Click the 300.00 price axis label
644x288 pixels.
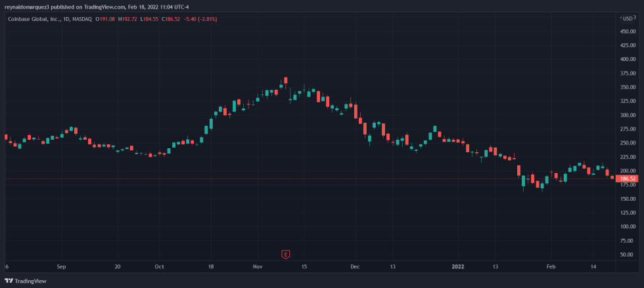pyautogui.click(x=627, y=115)
